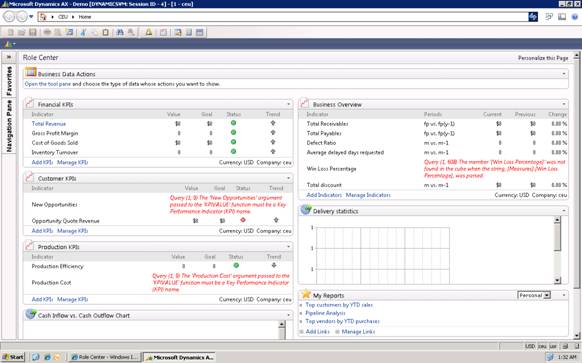Click the Home breadcrumb in address bar
The image size is (582, 363).
pyautogui.click(x=85, y=17)
